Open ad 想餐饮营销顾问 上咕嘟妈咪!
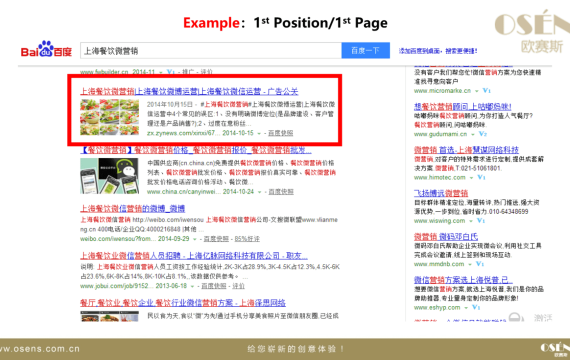This screenshot has height=360, width=570. [x=463, y=107]
